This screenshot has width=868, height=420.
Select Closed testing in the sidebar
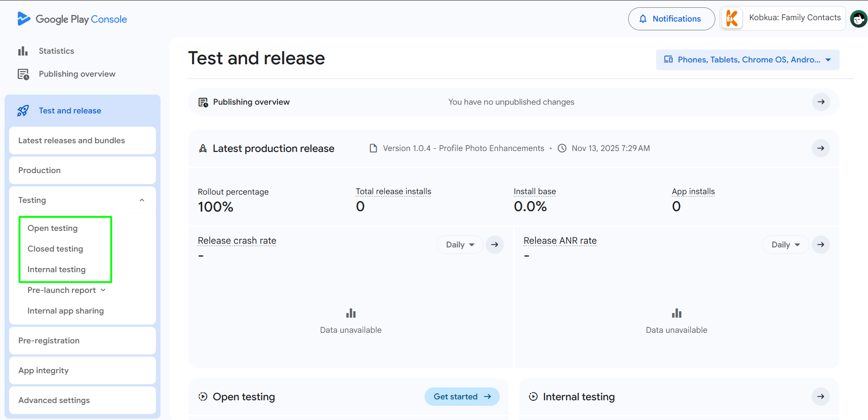click(x=55, y=249)
